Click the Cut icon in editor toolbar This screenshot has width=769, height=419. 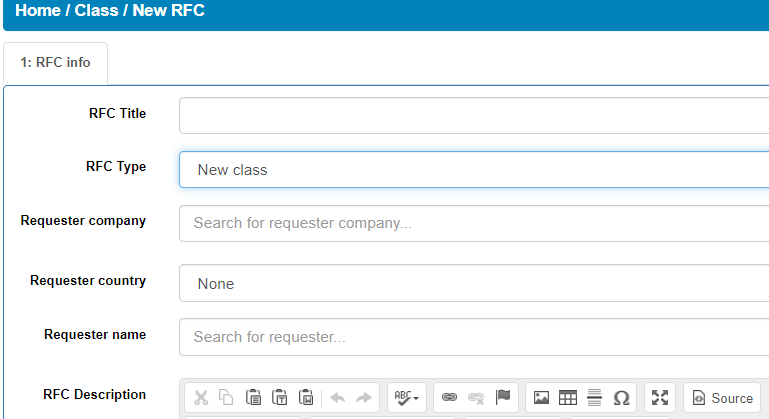201,398
